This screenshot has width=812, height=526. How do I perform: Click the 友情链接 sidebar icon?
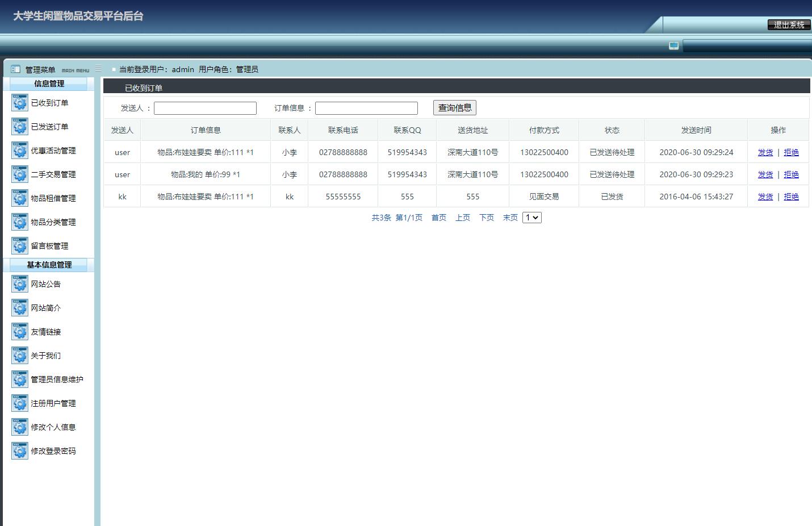pyautogui.click(x=20, y=332)
